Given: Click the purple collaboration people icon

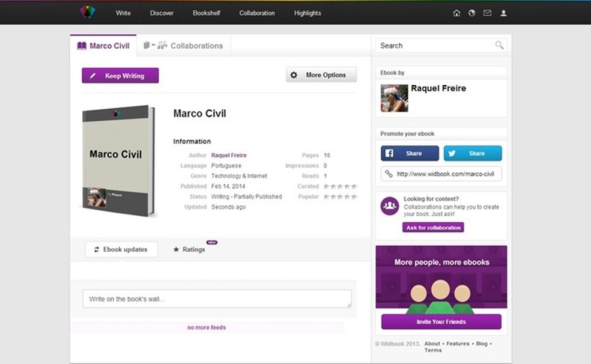Looking at the screenshot, I should 390,206.
